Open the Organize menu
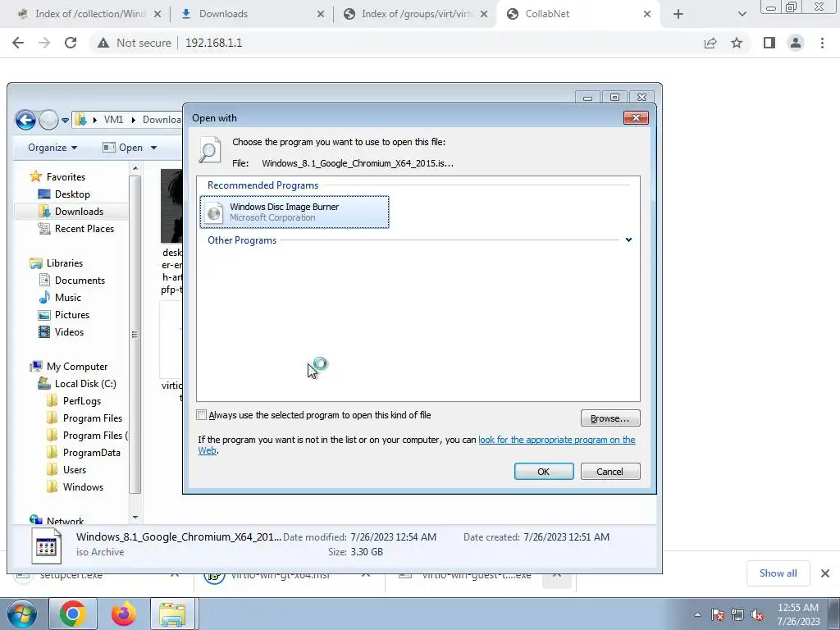This screenshot has height=630, width=840. [52, 148]
